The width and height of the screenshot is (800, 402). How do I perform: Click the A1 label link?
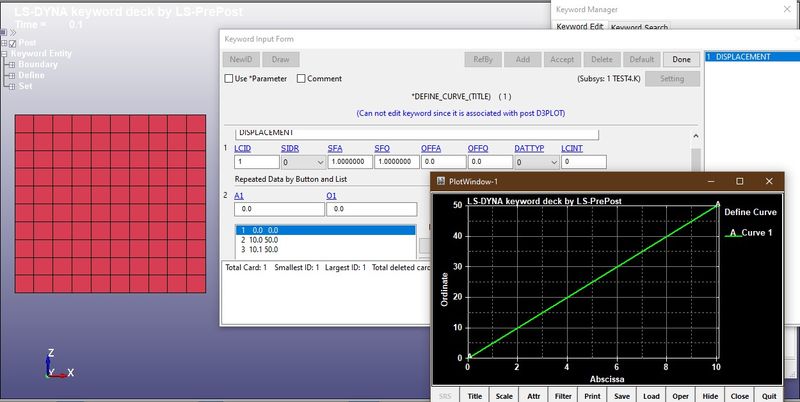click(x=239, y=196)
